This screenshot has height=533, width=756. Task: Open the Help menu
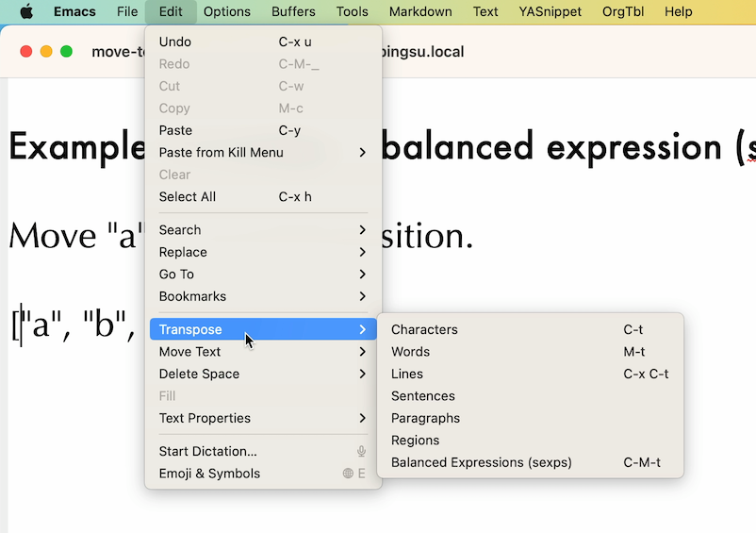(679, 11)
